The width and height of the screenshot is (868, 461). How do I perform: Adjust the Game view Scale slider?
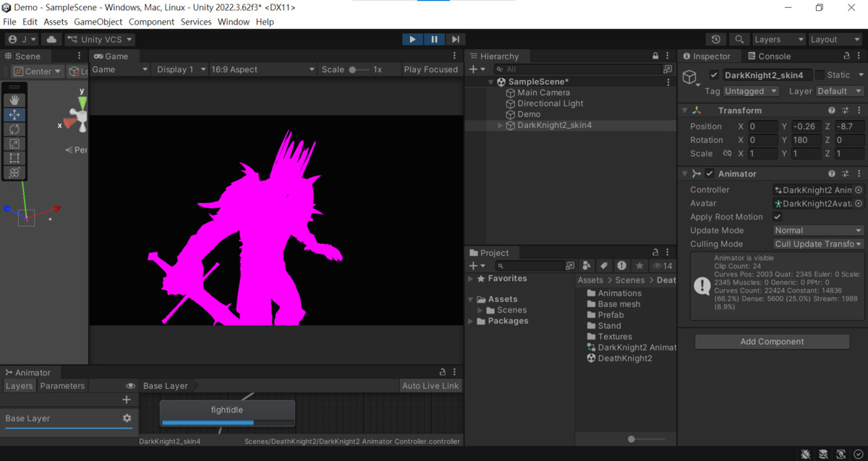pos(359,69)
